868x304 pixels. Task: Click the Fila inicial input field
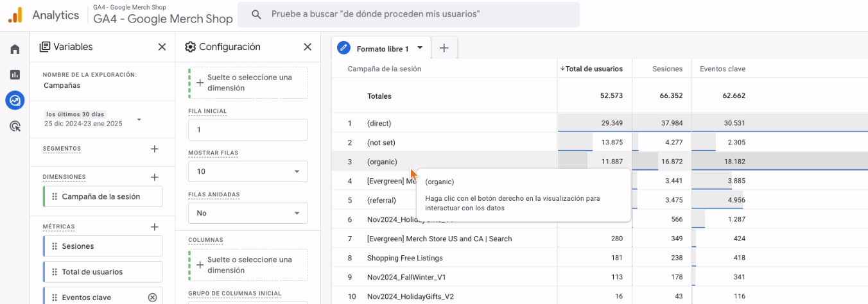coord(248,130)
